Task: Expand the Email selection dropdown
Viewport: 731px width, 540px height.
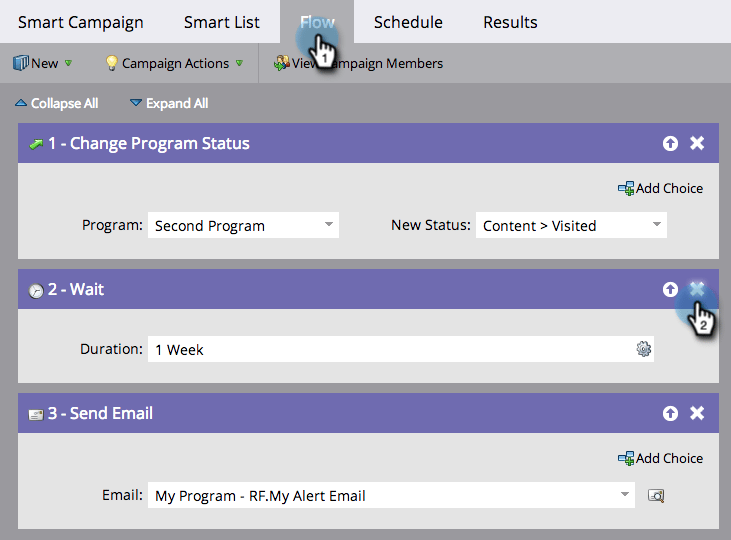Action: tap(625, 494)
